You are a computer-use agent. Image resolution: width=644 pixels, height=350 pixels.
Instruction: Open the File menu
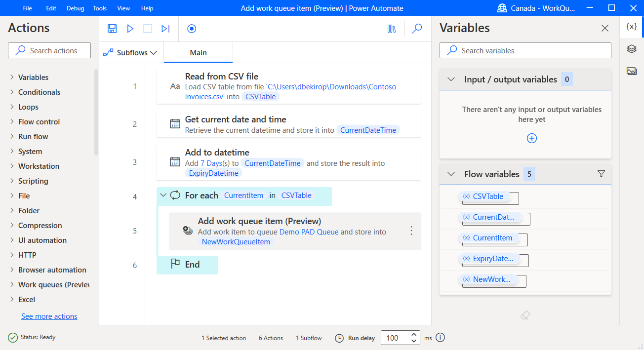28,8
